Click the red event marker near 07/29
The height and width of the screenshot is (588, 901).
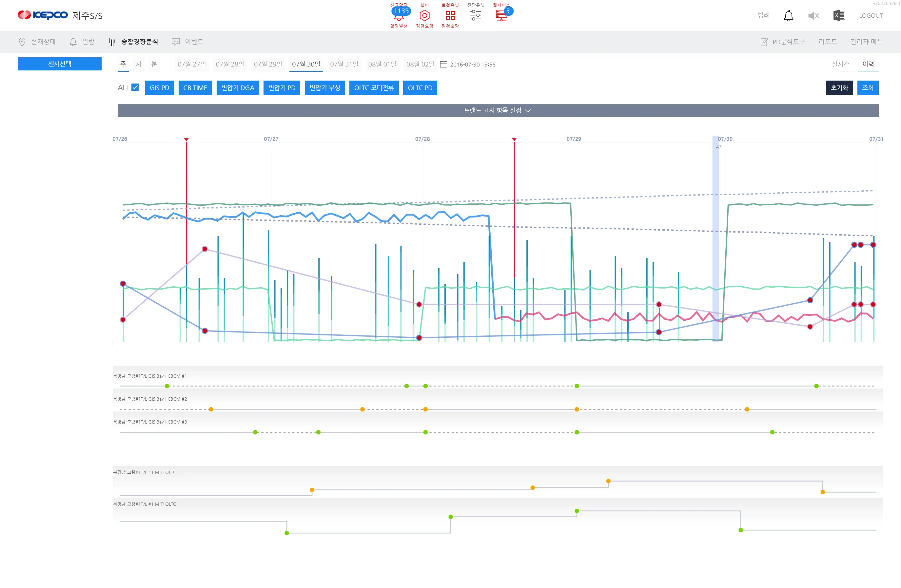[514, 140]
